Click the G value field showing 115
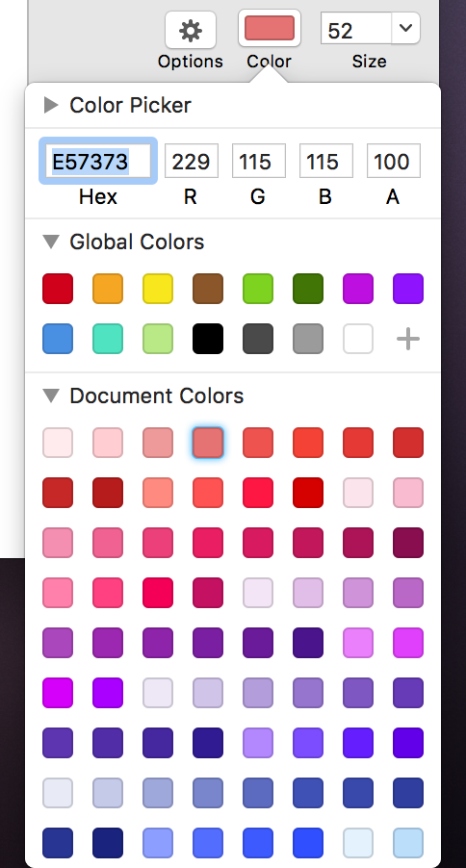The image size is (466, 868). tap(259, 161)
